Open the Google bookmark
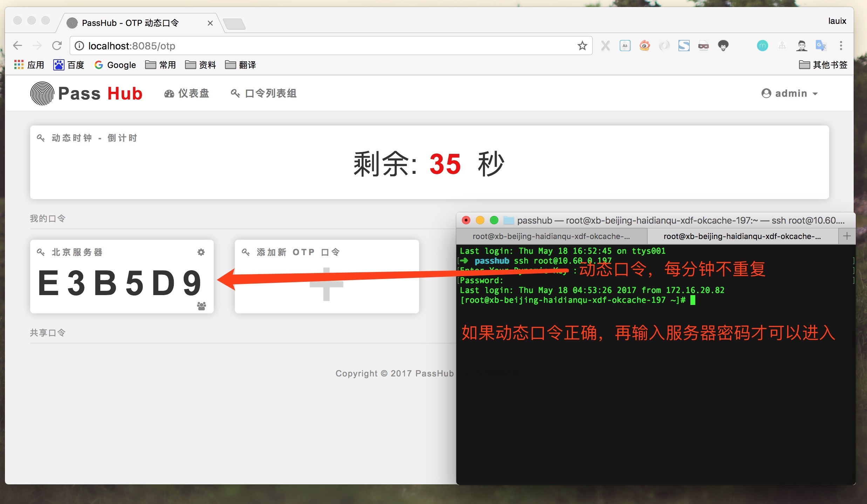The image size is (867, 504). click(x=115, y=65)
